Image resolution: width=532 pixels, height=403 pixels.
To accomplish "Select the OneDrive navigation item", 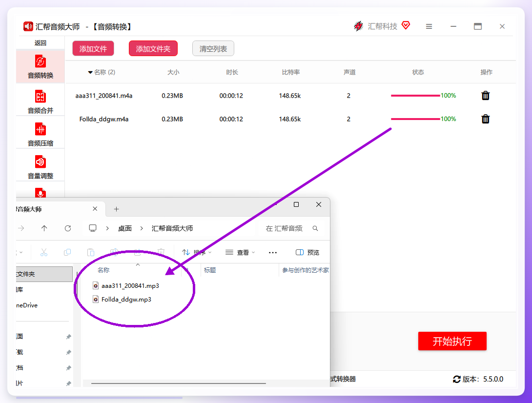I will tap(27, 305).
